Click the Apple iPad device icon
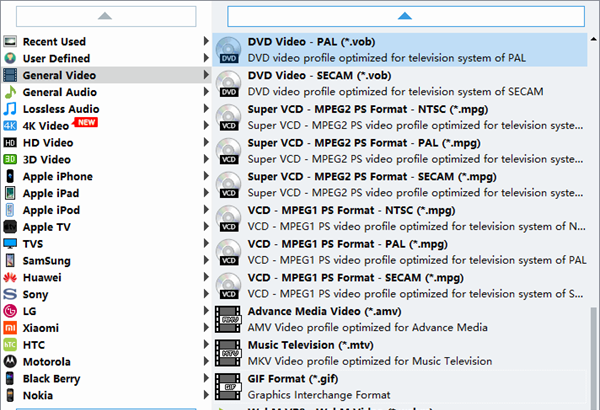This screenshot has width=600, height=410. click(10, 193)
